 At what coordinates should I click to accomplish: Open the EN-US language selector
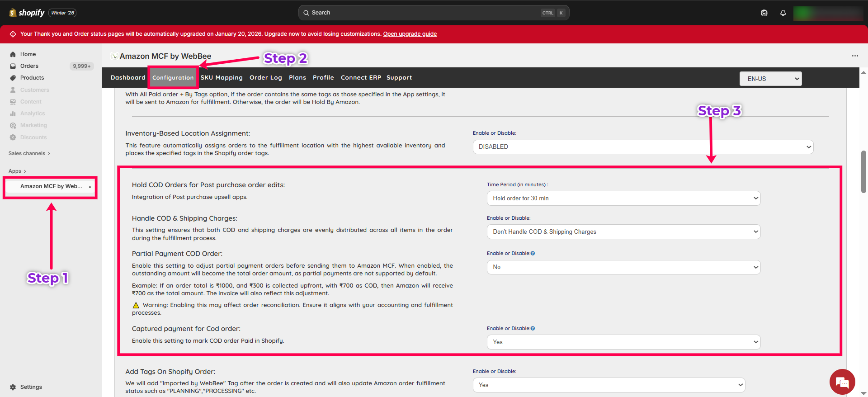(x=770, y=79)
